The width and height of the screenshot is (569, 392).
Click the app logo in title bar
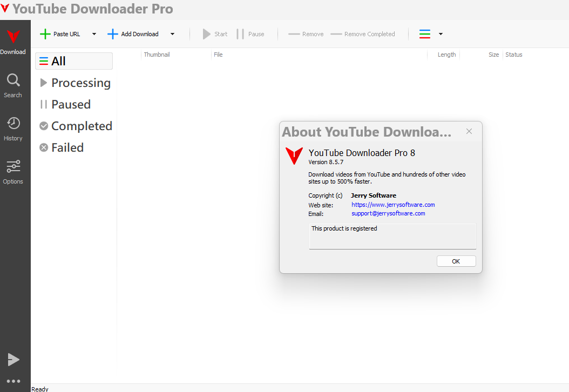(5, 8)
